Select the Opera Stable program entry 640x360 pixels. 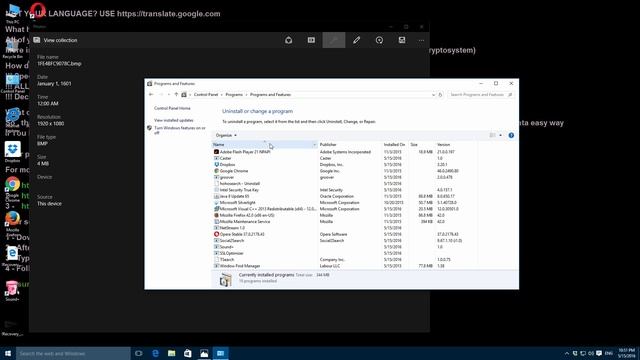[x=345, y=234]
